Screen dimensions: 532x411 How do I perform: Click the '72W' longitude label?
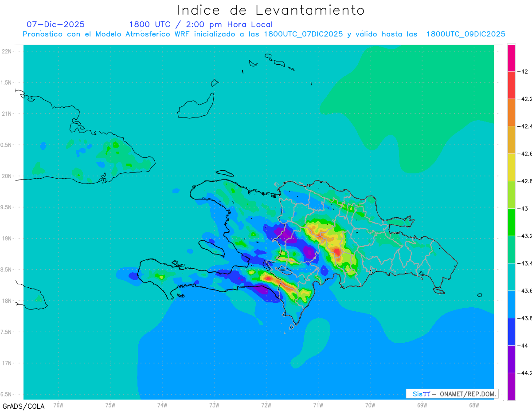click(266, 404)
